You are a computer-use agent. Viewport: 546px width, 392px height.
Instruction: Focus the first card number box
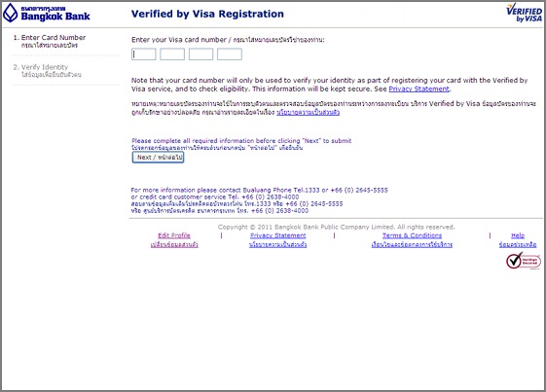point(143,54)
